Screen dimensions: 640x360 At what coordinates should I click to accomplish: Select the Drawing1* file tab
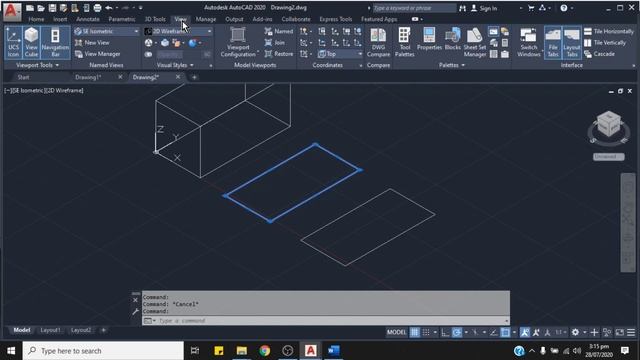tap(88, 77)
